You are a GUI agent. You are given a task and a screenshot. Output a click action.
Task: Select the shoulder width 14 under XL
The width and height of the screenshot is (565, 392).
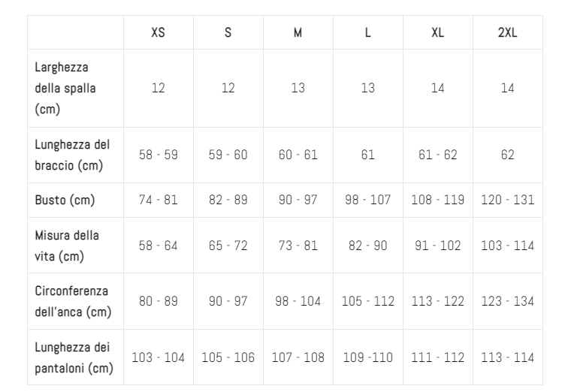(x=437, y=88)
